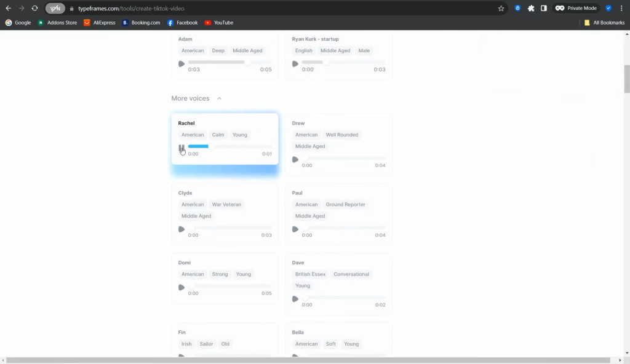Open the blue shield checkmark extension

(608, 8)
